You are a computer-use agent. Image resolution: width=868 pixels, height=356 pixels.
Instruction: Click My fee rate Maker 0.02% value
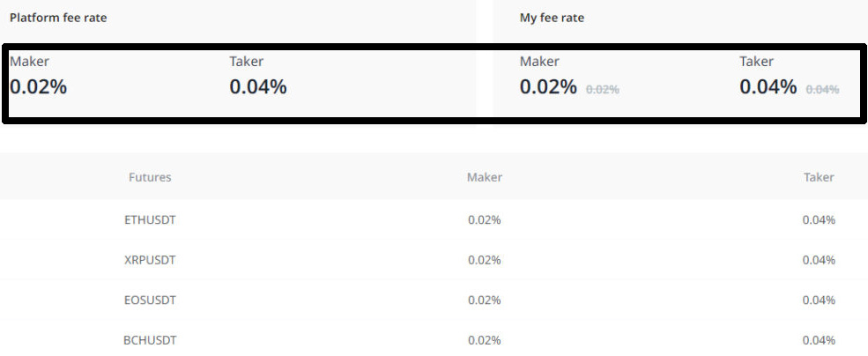point(548,87)
